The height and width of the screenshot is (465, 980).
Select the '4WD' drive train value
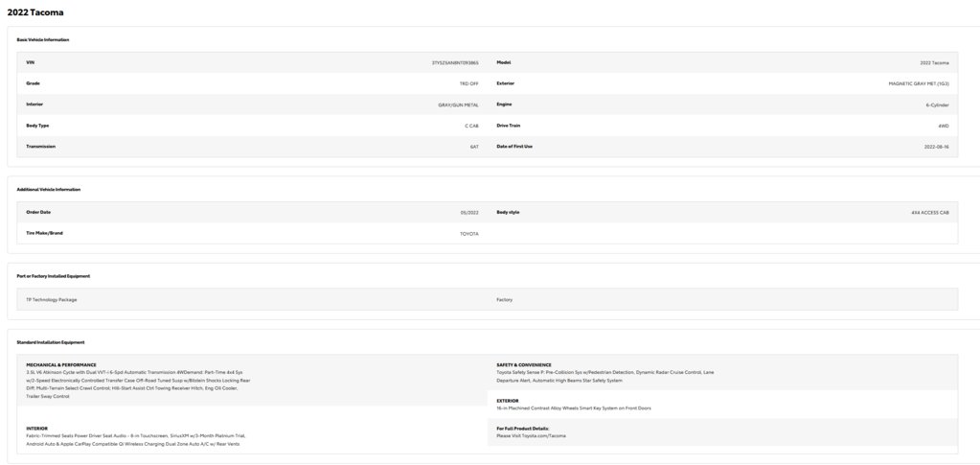coord(944,126)
